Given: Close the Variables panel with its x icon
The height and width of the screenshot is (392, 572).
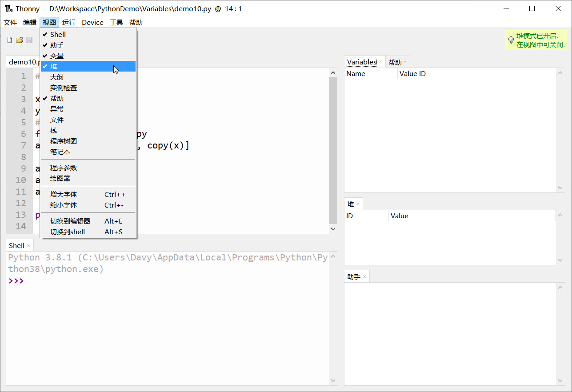Looking at the screenshot, I should coord(380,61).
